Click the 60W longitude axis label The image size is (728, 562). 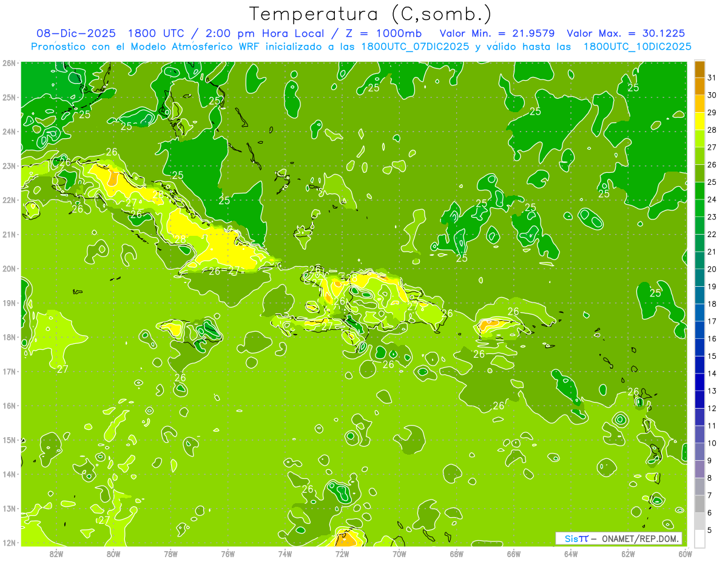tap(685, 554)
